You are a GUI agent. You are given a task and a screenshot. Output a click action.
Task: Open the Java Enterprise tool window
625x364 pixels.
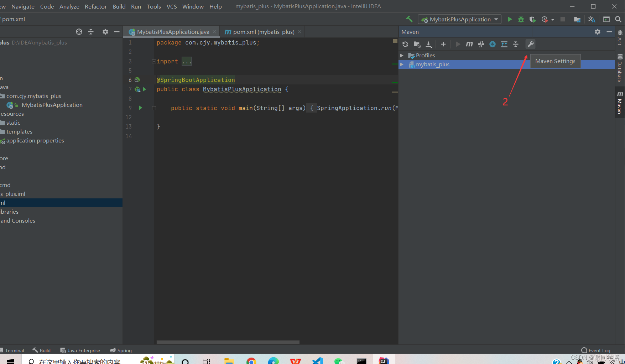click(x=80, y=350)
